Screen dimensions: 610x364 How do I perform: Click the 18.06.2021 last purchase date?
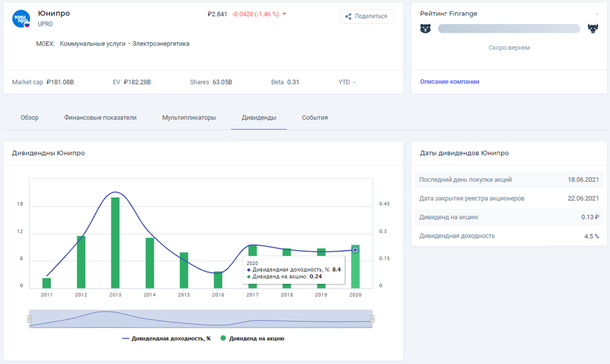[x=584, y=180]
